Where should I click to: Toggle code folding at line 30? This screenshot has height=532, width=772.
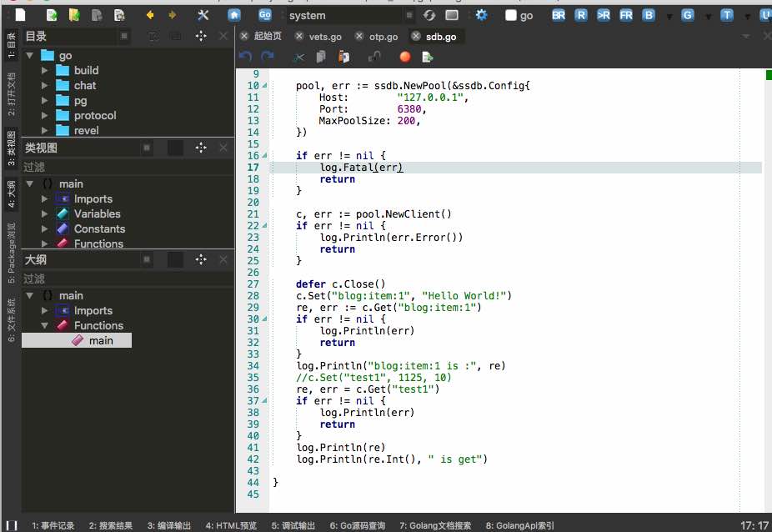(x=265, y=319)
